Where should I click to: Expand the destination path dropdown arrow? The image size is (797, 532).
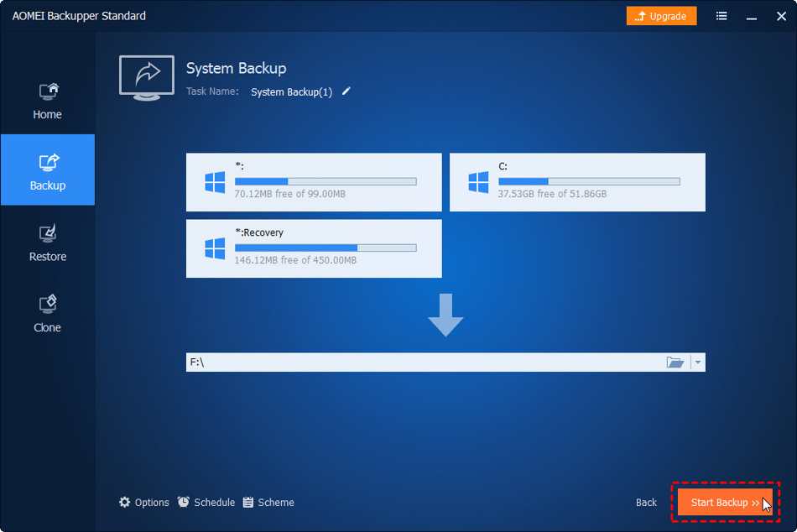click(x=697, y=362)
